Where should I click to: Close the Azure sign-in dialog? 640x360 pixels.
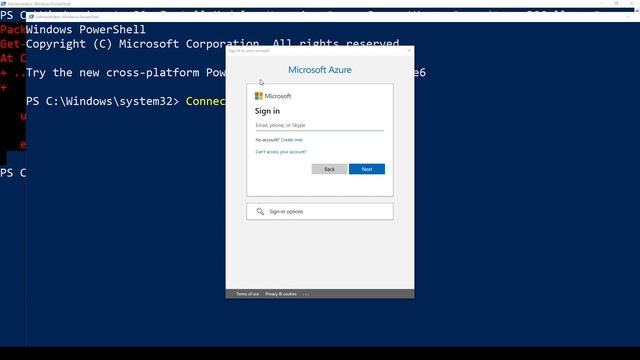[x=409, y=51]
